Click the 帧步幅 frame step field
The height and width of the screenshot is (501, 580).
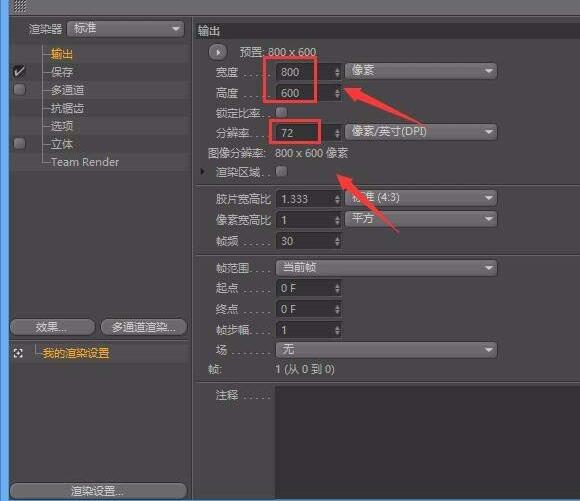[x=304, y=330]
